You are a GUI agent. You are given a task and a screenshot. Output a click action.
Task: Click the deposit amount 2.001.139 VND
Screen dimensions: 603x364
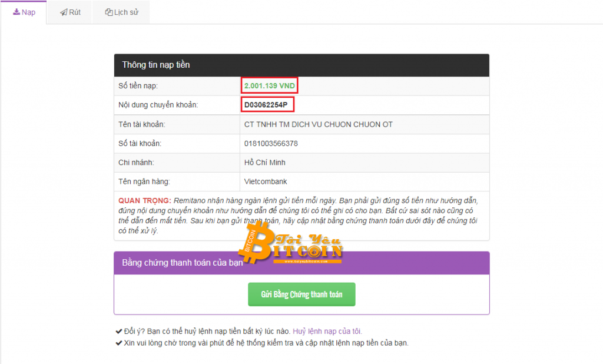[269, 86]
